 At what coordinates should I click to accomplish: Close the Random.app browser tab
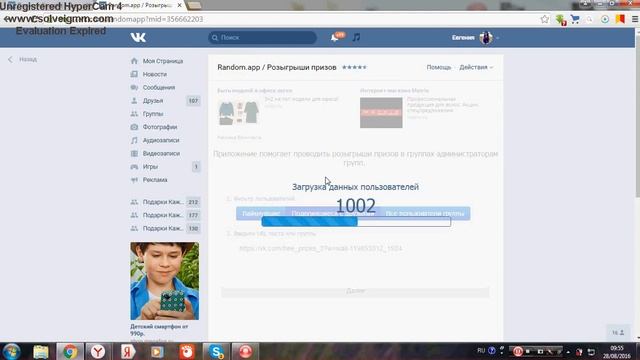(x=179, y=5)
